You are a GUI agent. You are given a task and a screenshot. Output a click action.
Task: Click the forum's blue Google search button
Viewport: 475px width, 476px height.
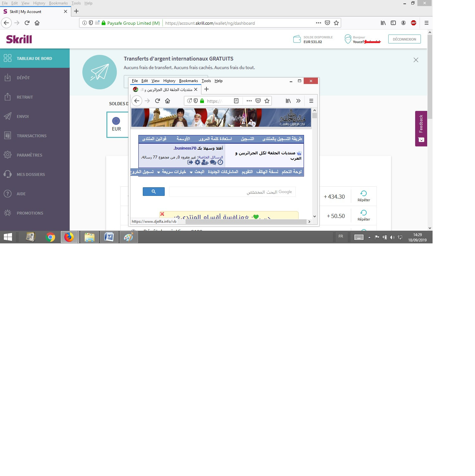[154, 191]
